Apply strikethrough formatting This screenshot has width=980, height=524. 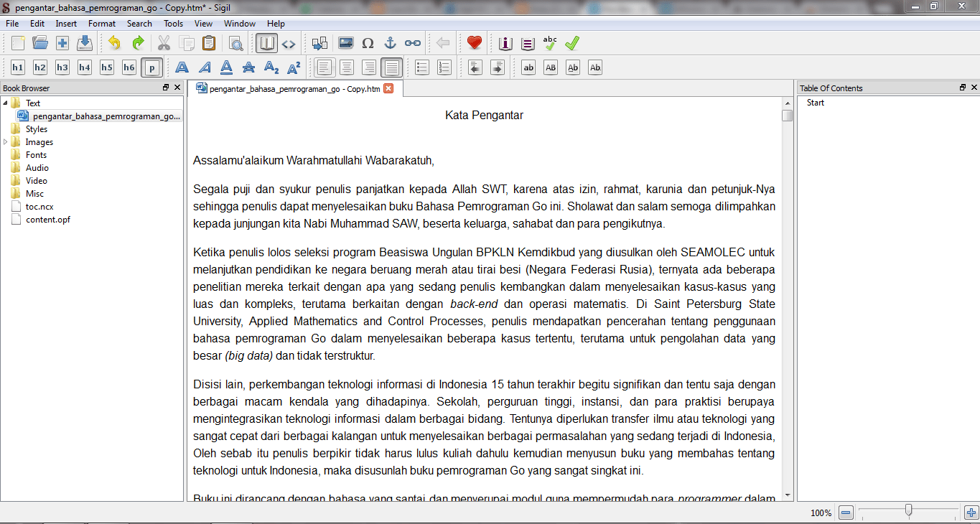pyautogui.click(x=248, y=67)
